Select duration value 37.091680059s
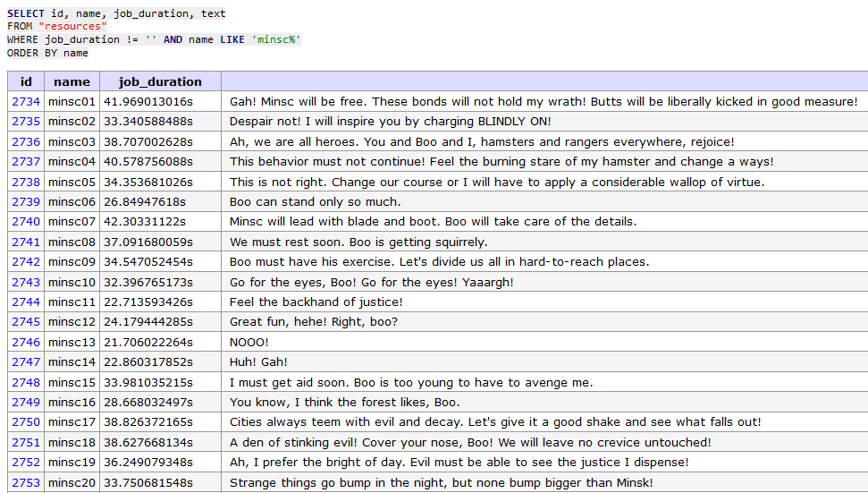868x493 pixels. coord(148,242)
